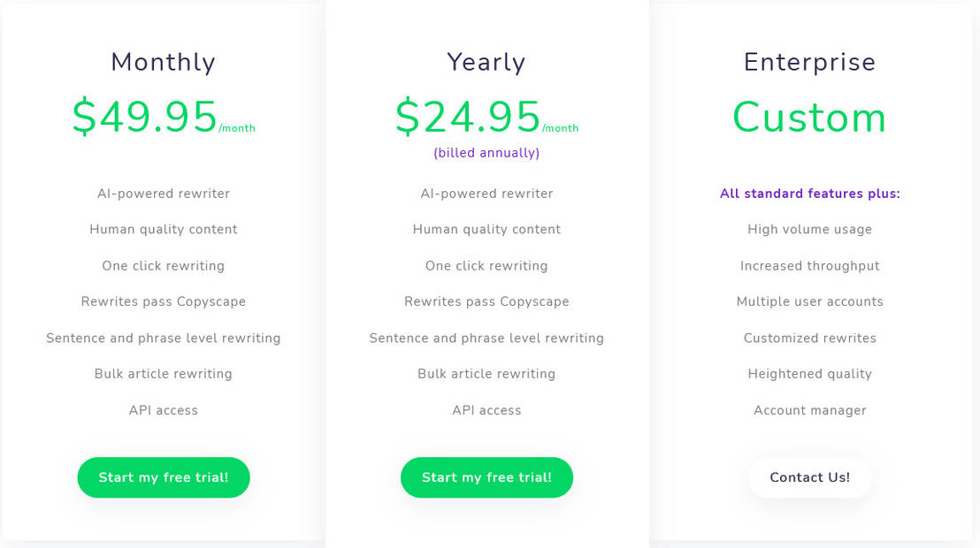Click 'Increased throughput' feature text

(809, 266)
